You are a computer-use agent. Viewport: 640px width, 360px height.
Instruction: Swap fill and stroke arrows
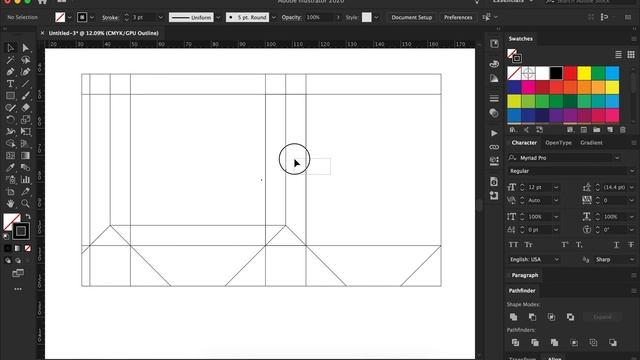coord(28,216)
